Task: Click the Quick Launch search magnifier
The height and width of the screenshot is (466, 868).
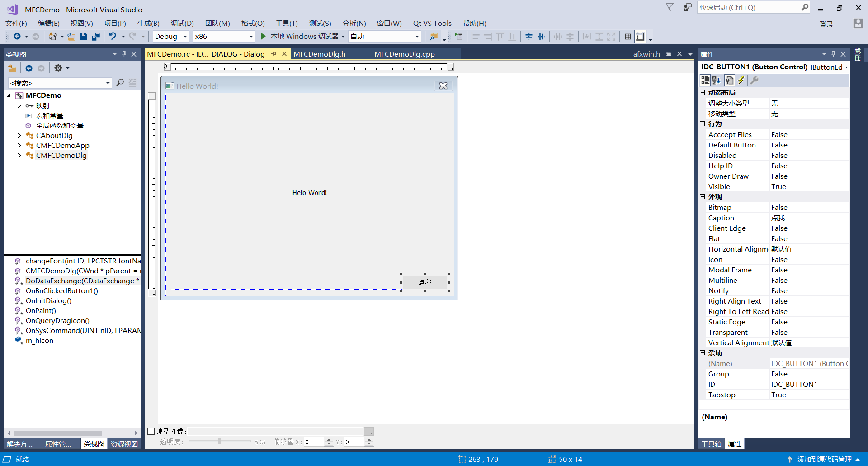Action: [x=805, y=7]
